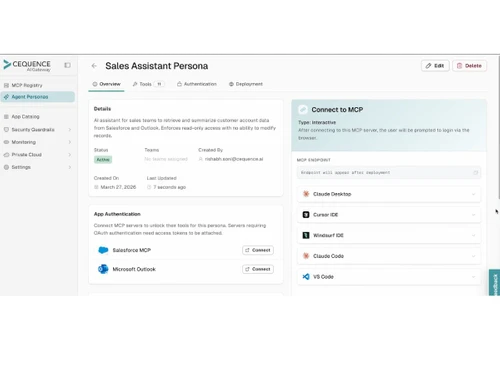Expand the Claude Code connection row
Screen dimensions: 500x375
[x=389, y=256]
